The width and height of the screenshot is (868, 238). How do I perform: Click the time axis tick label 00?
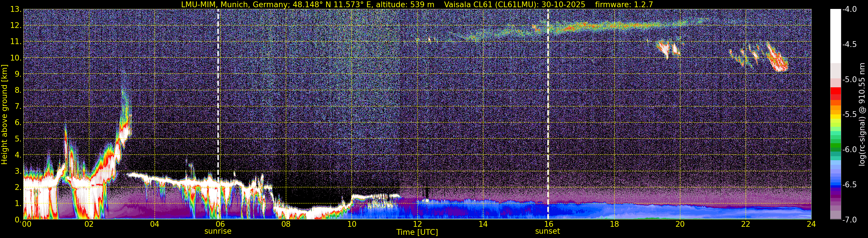pos(26,224)
